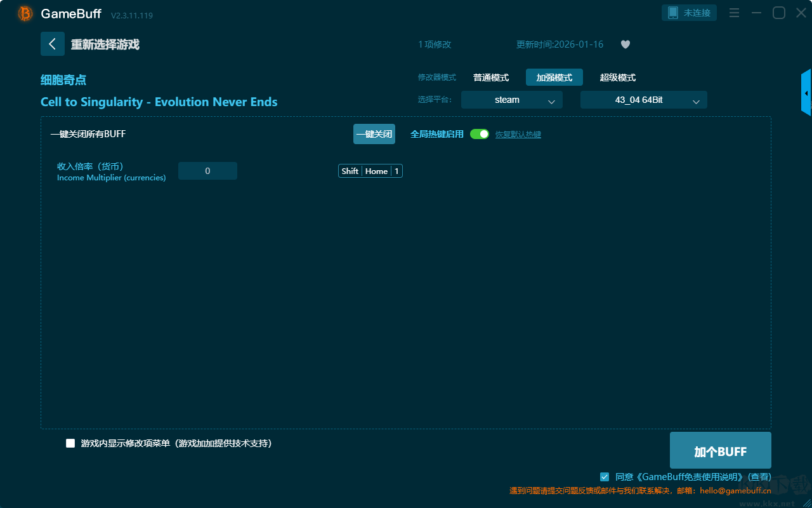Viewport: 812px width, 508px height.
Task: Open the 43_04 64Bit version dropdown
Action: click(643, 100)
